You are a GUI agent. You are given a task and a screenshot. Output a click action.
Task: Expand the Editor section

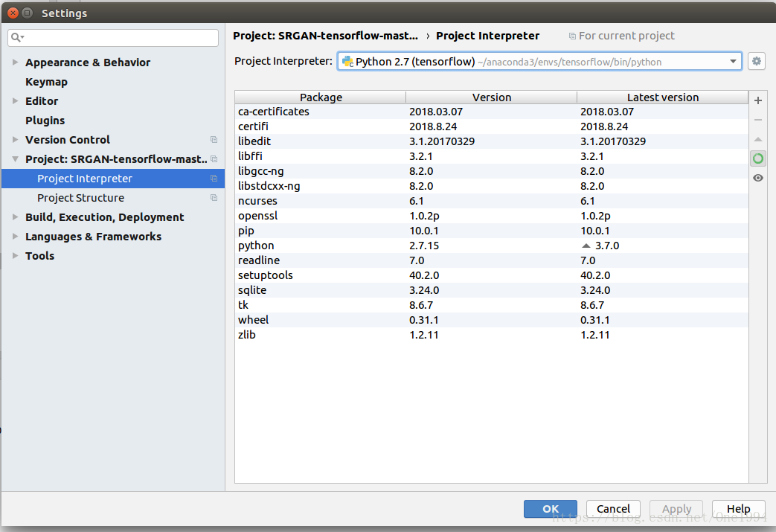[15, 100]
